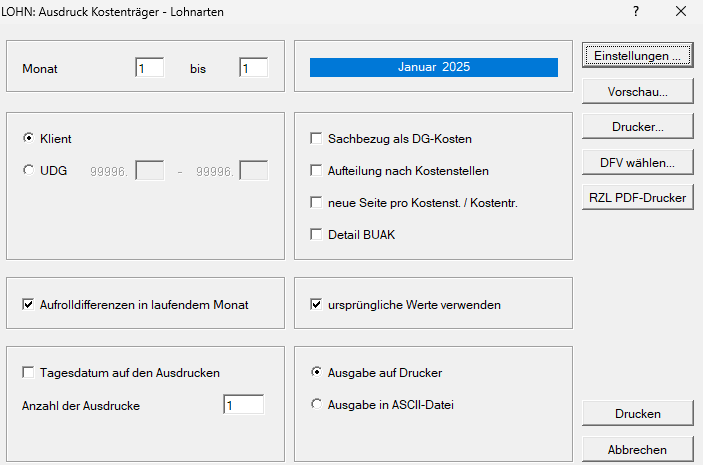Enable neue Seite pro Kostenst. / Kostentr.
Viewport: 703px width, 465px height.
(317, 203)
